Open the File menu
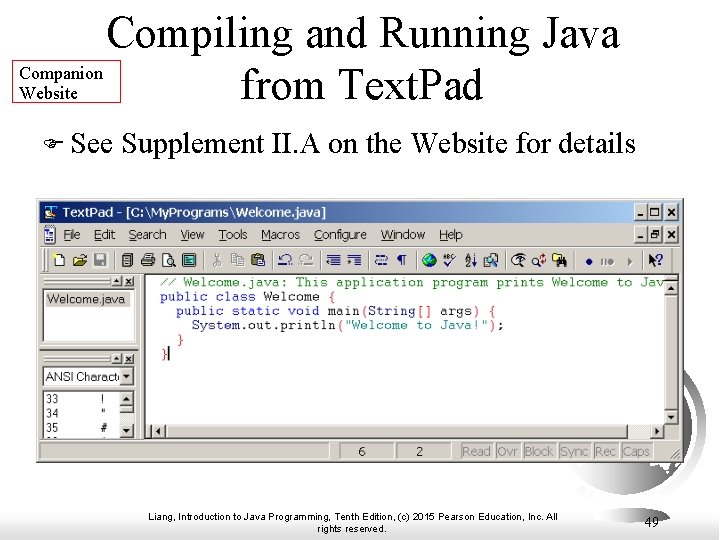Screen dimensions: 720x540 pyautogui.click(x=72, y=235)
